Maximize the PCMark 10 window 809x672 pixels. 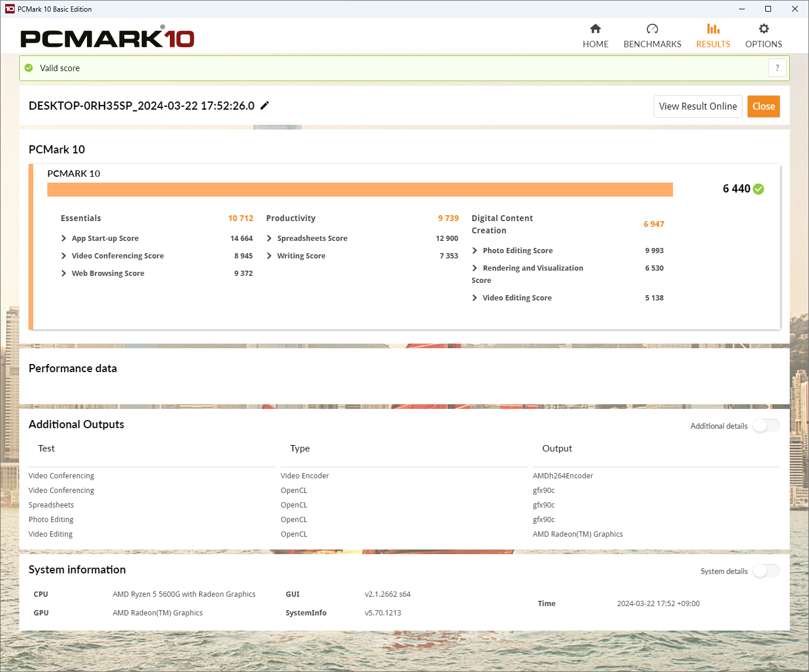[x=768, y=9]
